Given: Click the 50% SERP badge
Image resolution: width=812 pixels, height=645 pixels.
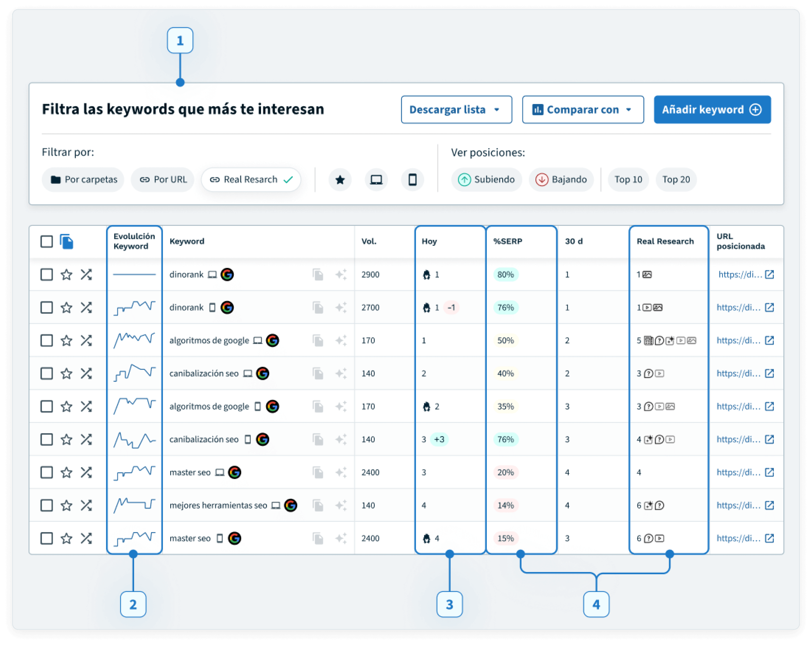Looking at the screenshot, I should [505, 340].
